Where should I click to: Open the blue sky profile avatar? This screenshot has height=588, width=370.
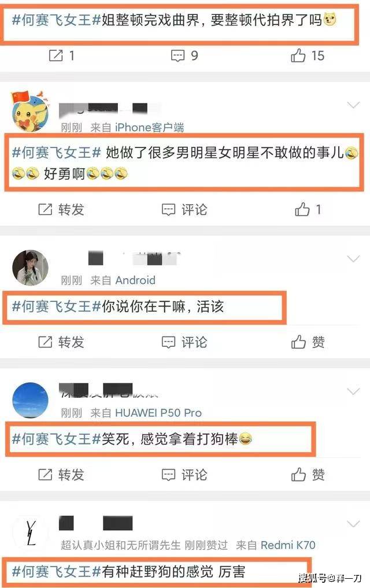point(31,400)
